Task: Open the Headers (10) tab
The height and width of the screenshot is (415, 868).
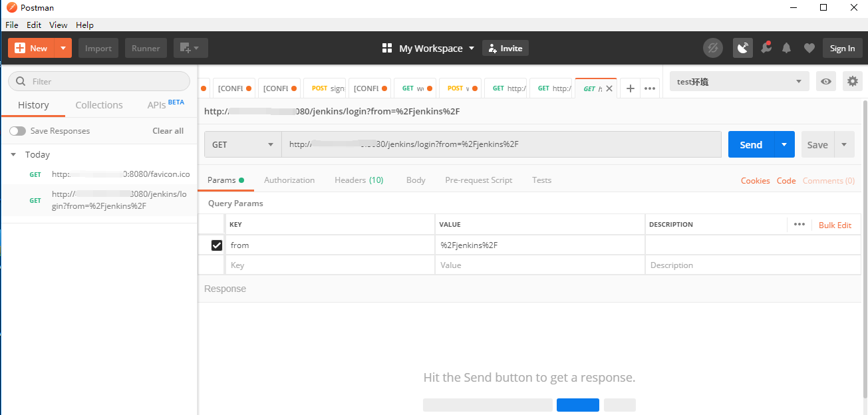Action: coord(359,180)
